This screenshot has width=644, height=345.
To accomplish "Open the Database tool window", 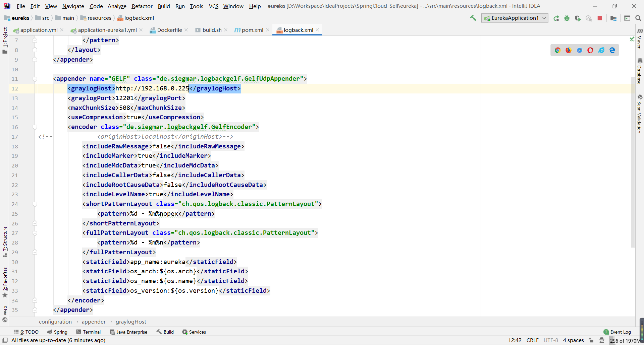I will click(x=640, y=71).
